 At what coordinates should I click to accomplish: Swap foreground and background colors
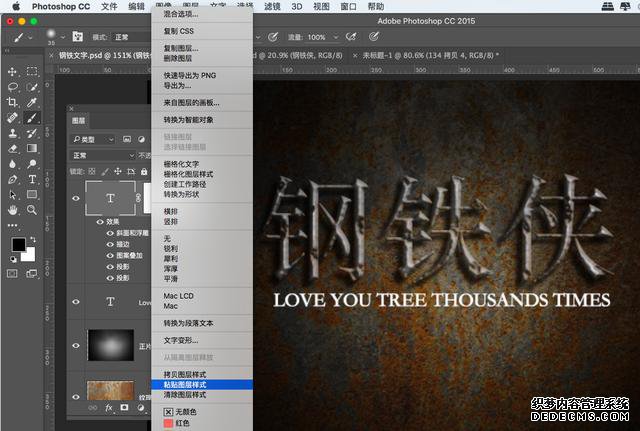tap(33, 239)
